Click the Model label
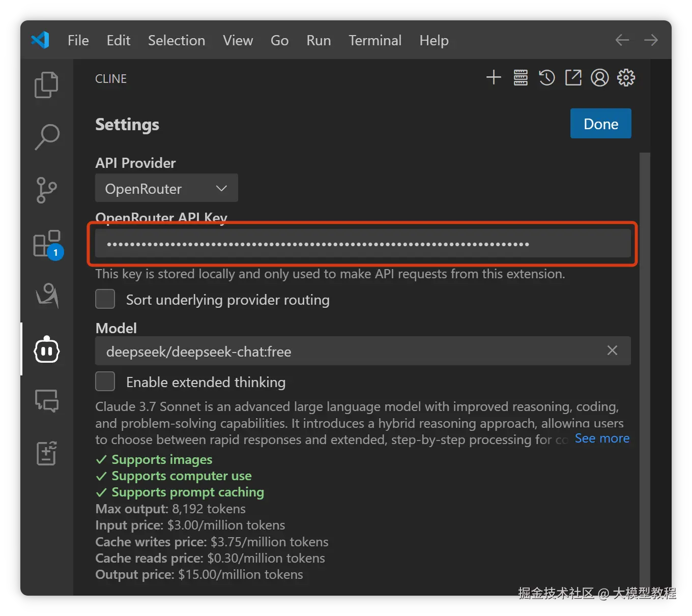Screen dimensions: 692x616 116,328
